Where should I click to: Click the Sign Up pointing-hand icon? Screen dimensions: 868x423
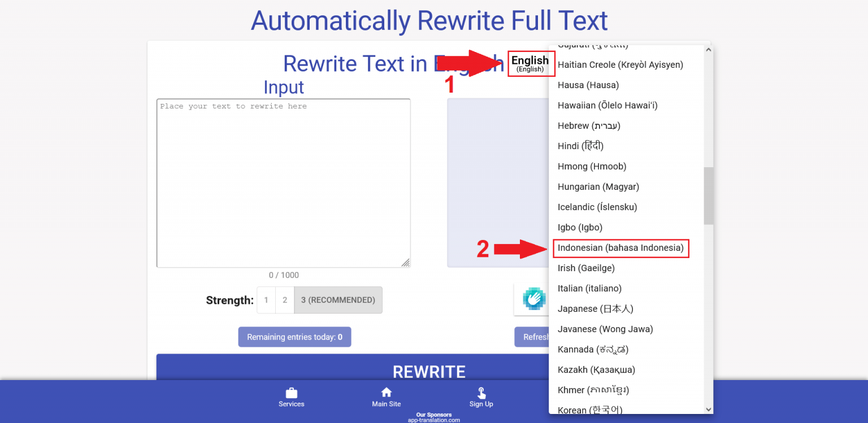(481, 393)
